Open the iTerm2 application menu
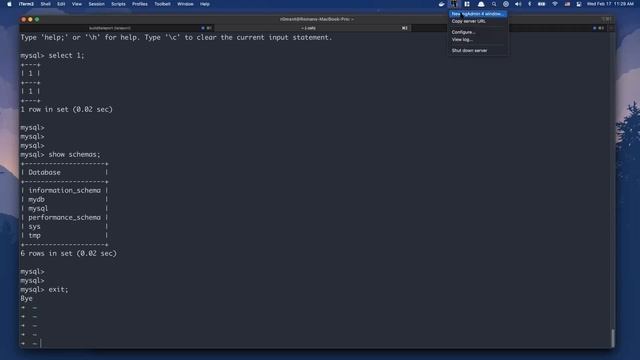Viewport: 640px width, 360px height. (x=27, y=4)
